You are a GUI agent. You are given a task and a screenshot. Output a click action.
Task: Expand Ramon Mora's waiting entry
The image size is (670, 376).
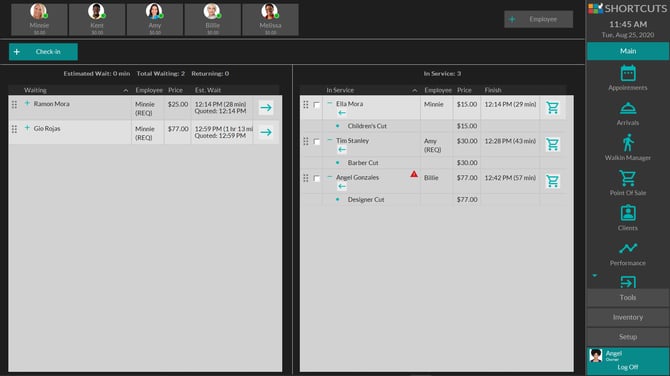[27, 103]
